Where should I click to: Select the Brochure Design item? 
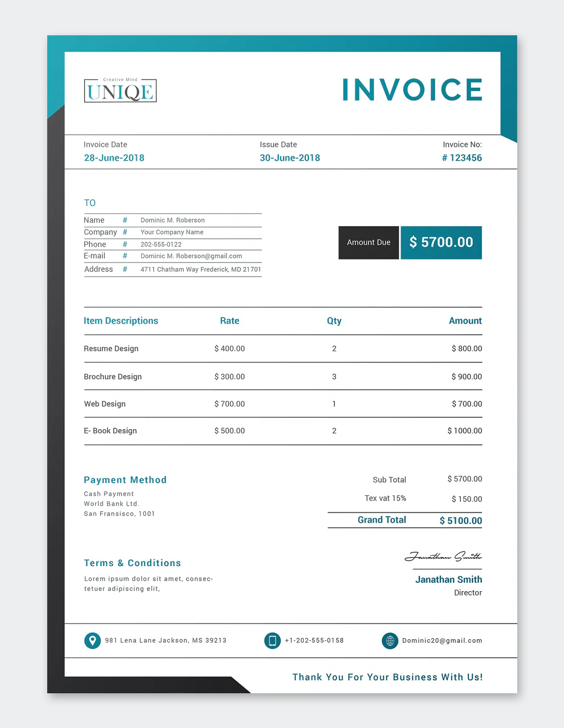pos(113,377)
